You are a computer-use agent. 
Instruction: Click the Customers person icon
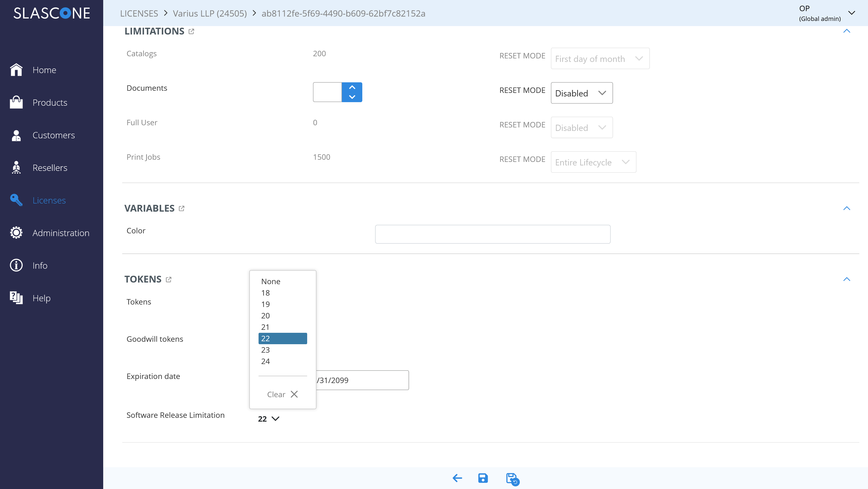(x=16, y=135)
